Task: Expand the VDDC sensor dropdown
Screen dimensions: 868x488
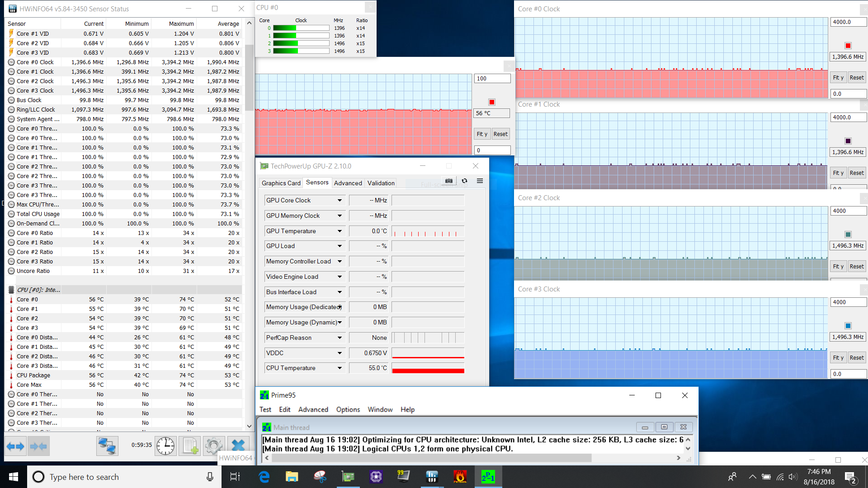Action: click(x=340, y=353)
